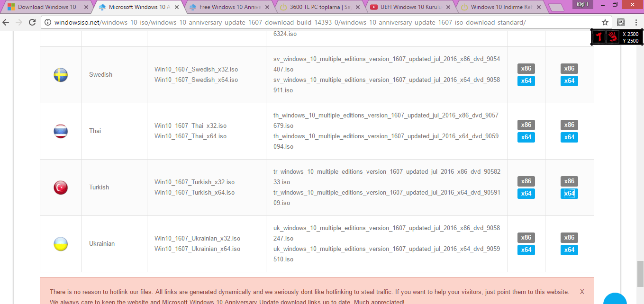644x304 pixels.
Task: Open the Kişi 1 profile button
Action: coord(582,4)
